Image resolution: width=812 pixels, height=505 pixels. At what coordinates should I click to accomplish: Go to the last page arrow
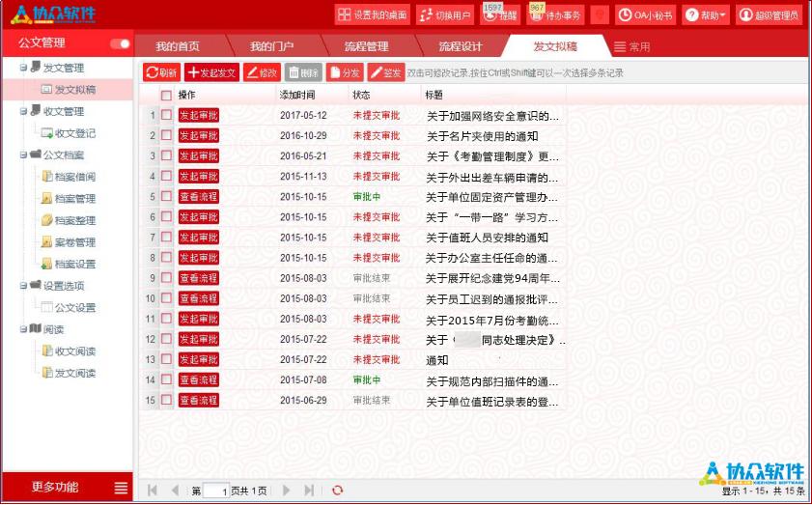309,490
